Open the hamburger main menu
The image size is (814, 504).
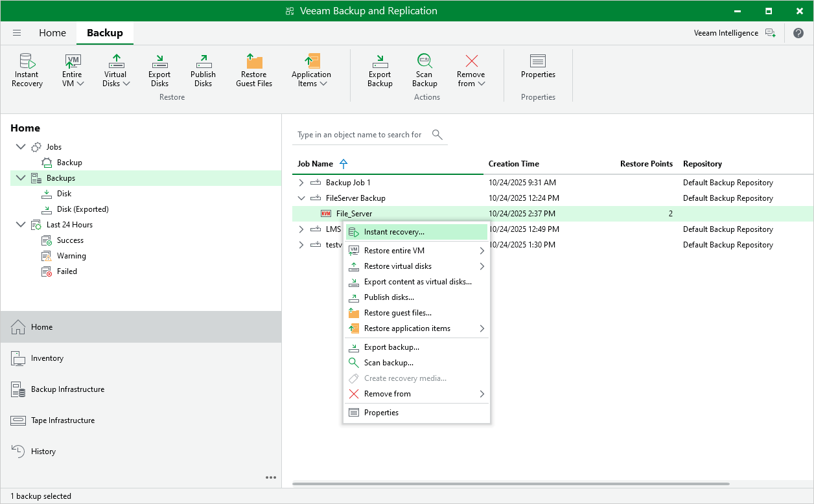(x=17, y=33)
